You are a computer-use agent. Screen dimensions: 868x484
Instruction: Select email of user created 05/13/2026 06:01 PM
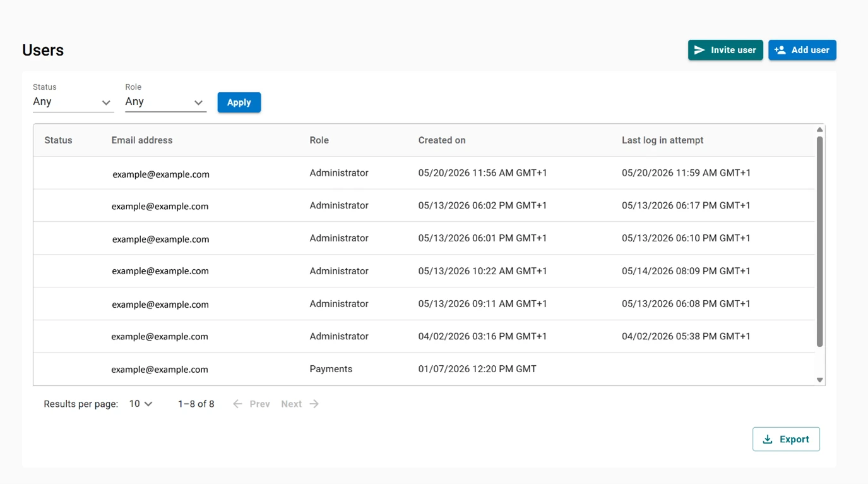[x=160, y=239]
